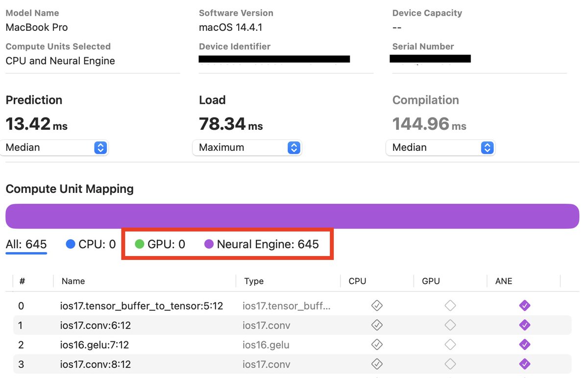Image resolution: width=588 pixels, height=378 pixels.
Task: Click the ANE diamond for ios17.tensor_buffer_to_tensor:5:12
Action: 524,305
